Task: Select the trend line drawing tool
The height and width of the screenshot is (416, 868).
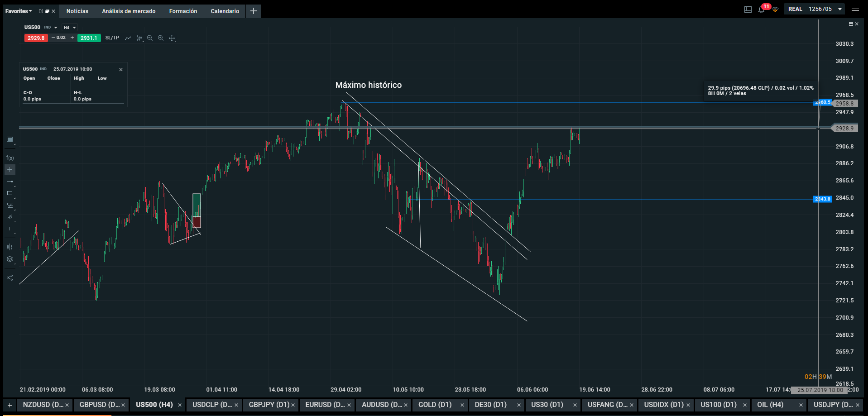Action: [x=10, y=182]
